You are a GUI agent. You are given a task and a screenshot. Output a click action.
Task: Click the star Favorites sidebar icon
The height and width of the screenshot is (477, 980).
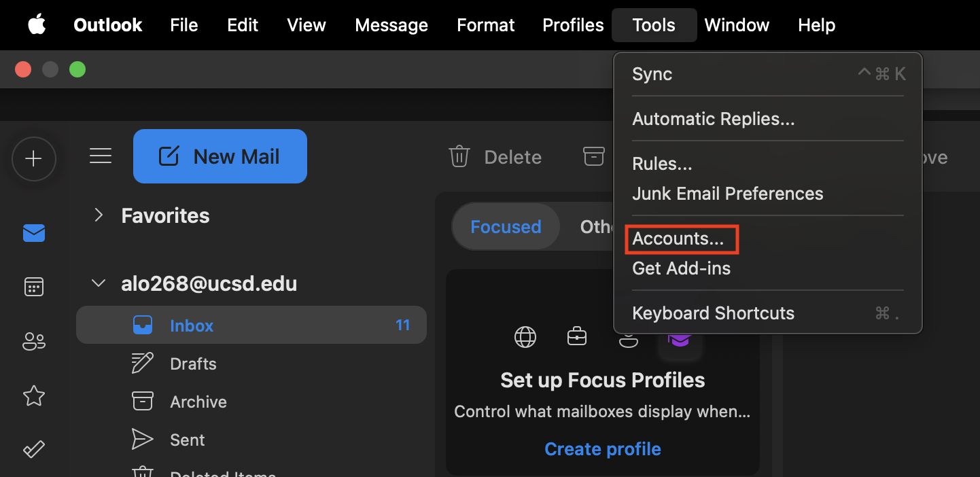[34, 395]
